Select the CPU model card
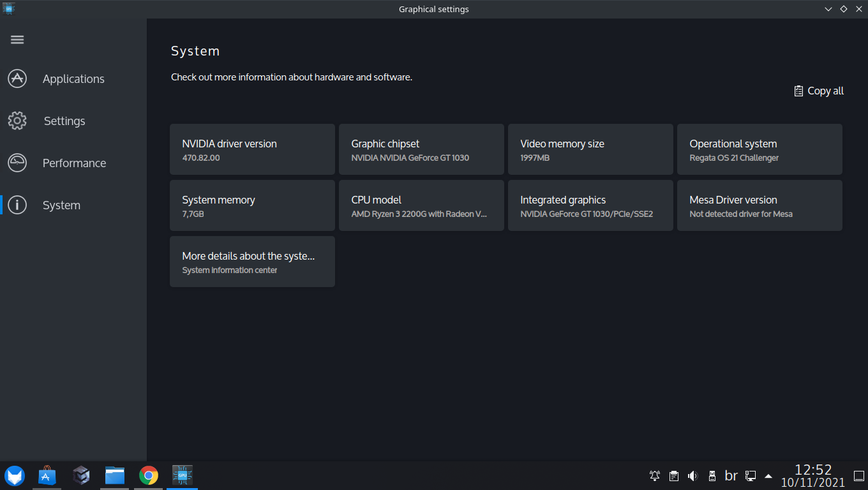868x490 pixels. tap(421, 205)
